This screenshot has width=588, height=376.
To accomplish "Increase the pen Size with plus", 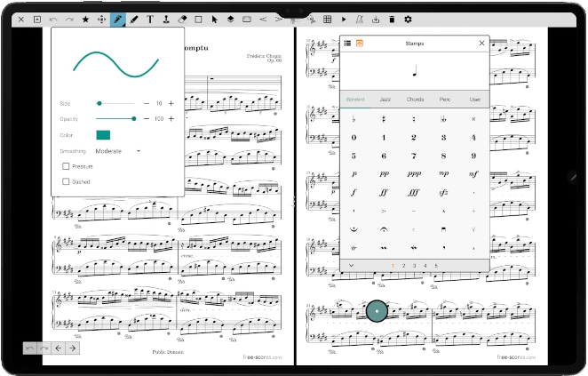I will (171, 103).
